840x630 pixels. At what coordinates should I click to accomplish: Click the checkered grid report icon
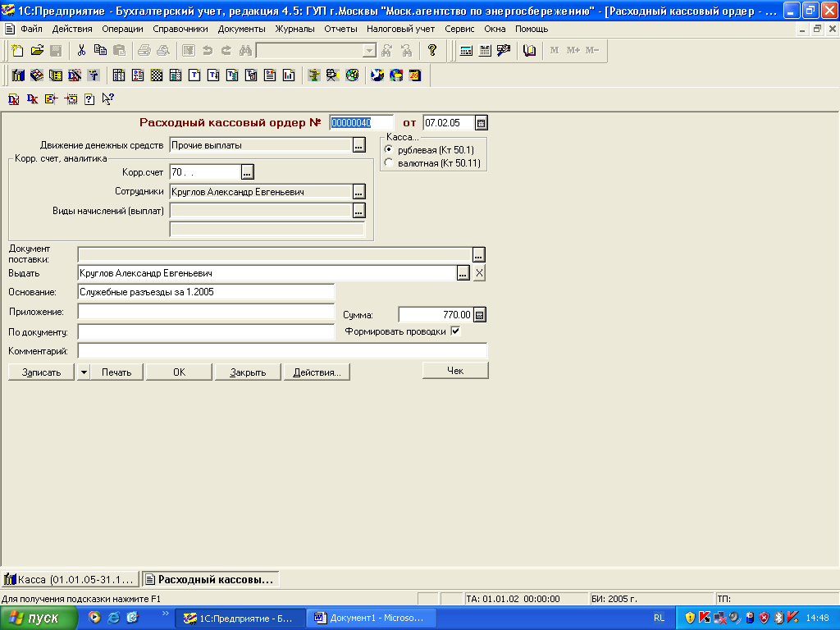[x=157, y=75]
